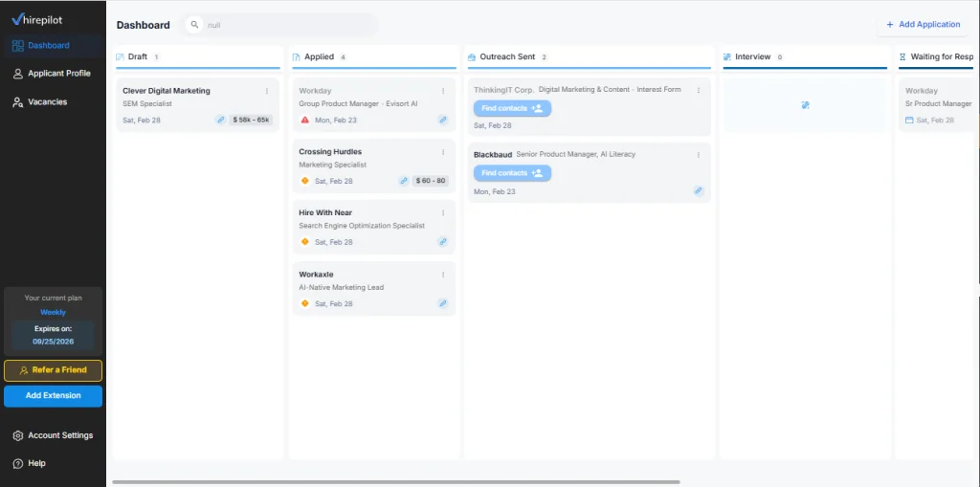Screen dimensions: 980x487
Task: Click the Draft column icon
Action: (120, 56)
